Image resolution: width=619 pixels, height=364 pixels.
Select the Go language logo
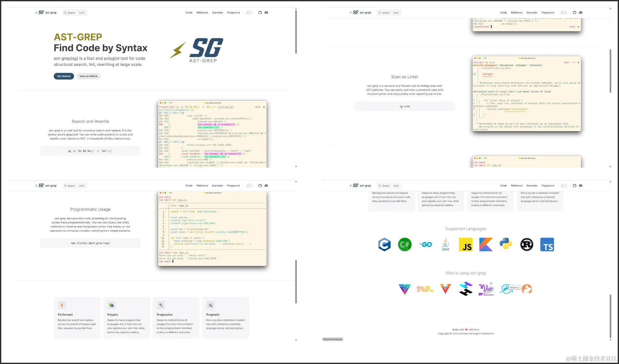tap(425, 245)
